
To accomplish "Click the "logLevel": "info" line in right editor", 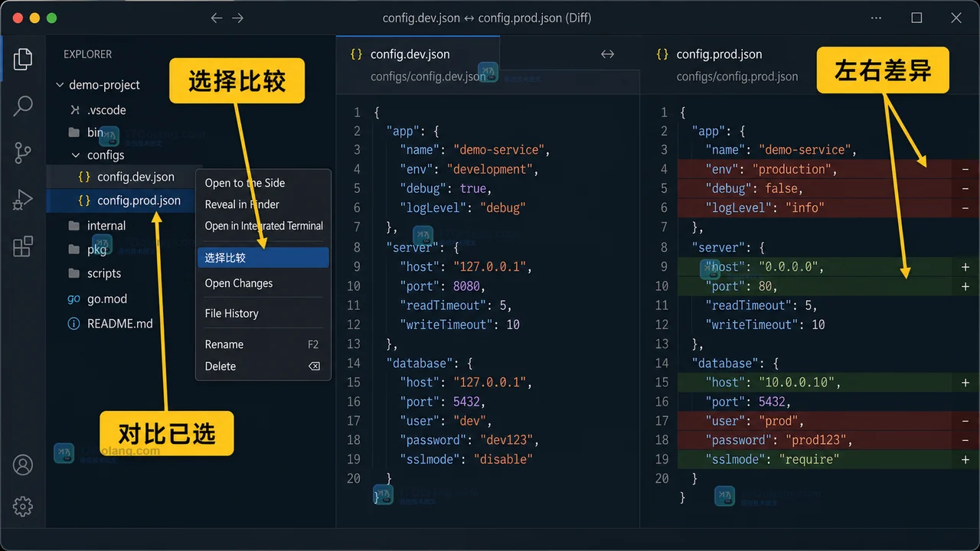I will pos(765,207).
